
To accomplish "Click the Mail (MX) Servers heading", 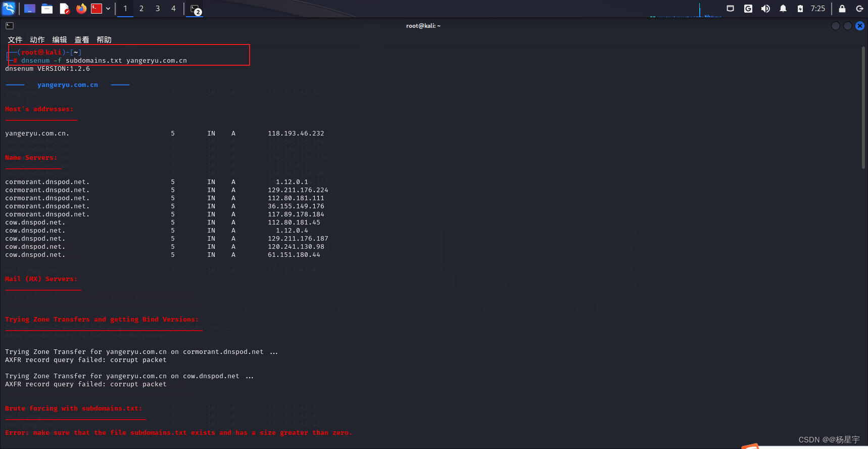I will click(41, 279).
